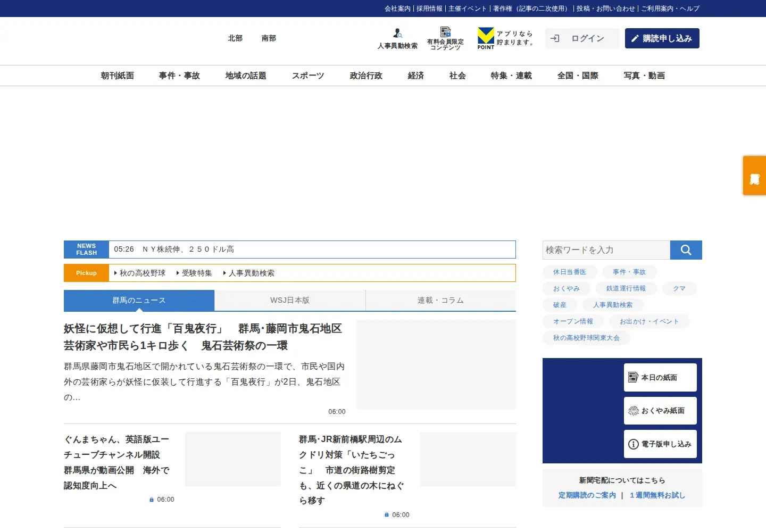Click the newspaper icon for 本日の紙面
766x532 pixels.
pyautogui.click(x=633, y=377)
